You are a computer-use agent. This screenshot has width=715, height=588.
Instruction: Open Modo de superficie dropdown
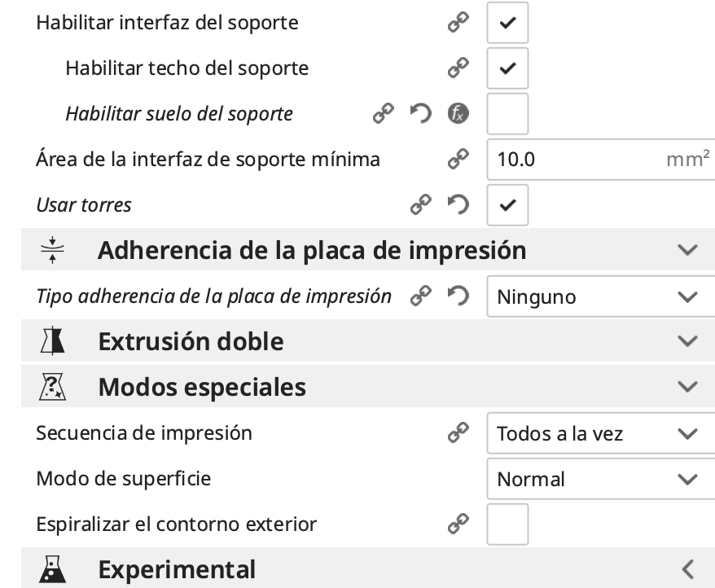(x=599, y=479)
